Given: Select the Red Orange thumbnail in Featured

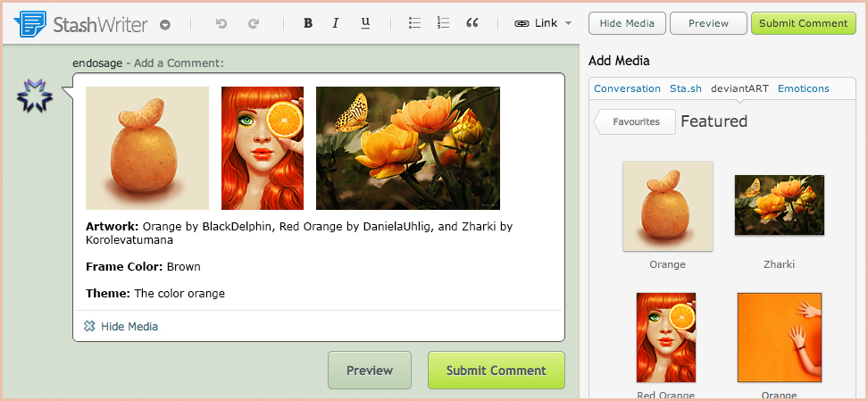Looking at the screenshot, I should pos(666,338).
